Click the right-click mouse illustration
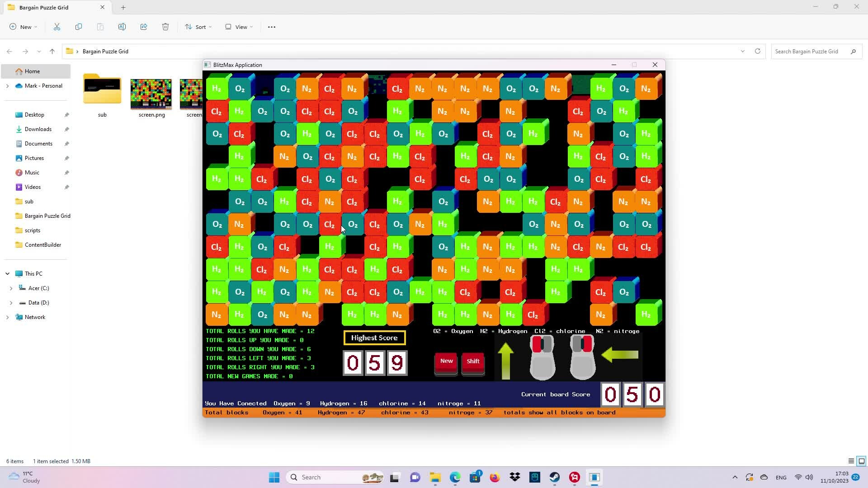Image resolution: width=868 pixels, height=488 pixels. [x=582, y=358]
